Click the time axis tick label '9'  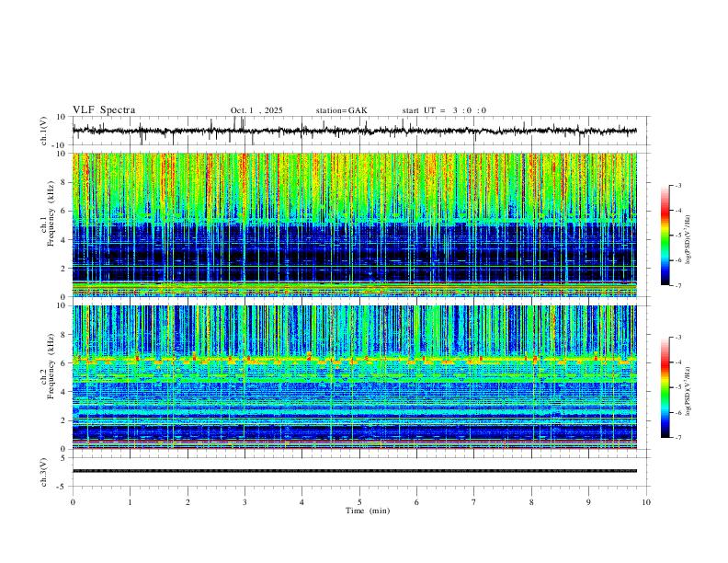(588, 502)
